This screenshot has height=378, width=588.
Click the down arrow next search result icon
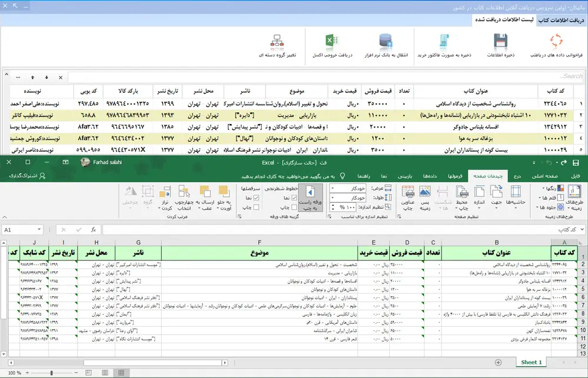coord(46,78)
